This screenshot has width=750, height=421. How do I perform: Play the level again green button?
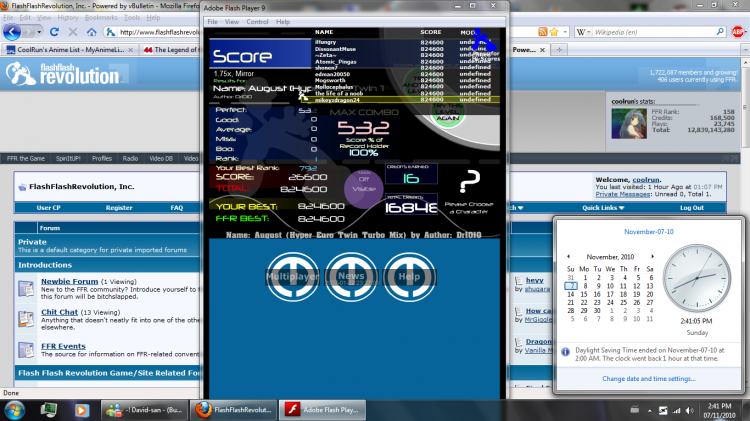pos(448,116)
